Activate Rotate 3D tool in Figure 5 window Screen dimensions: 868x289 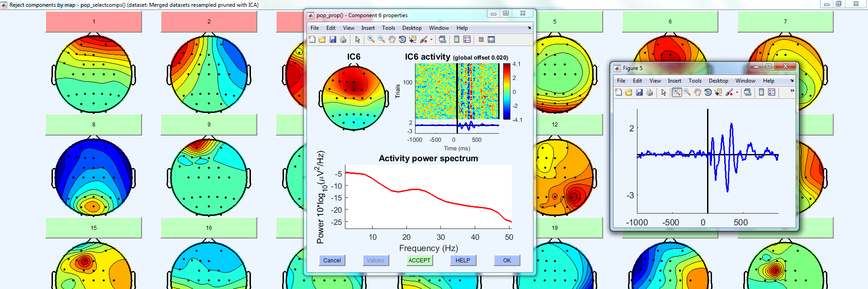pos(708,92)
